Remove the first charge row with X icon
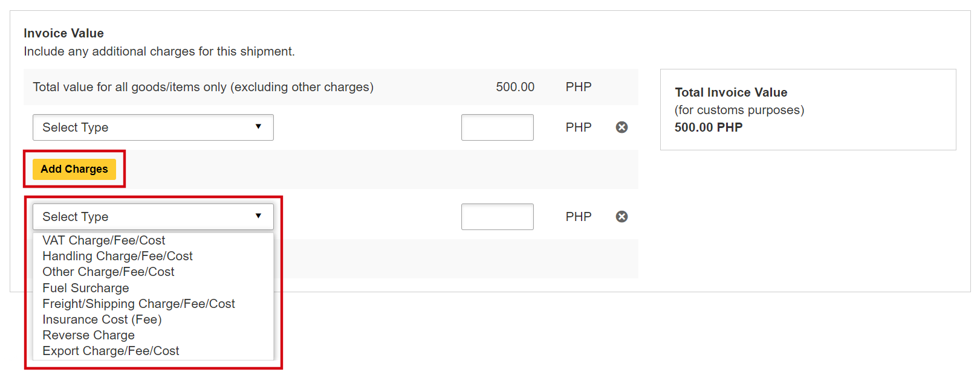980x378 pixels. [621, 127]
